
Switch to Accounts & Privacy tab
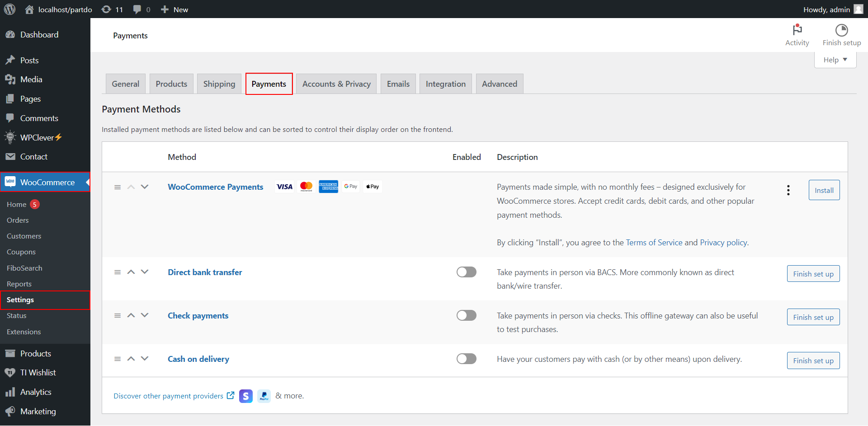tap(336, 84)
